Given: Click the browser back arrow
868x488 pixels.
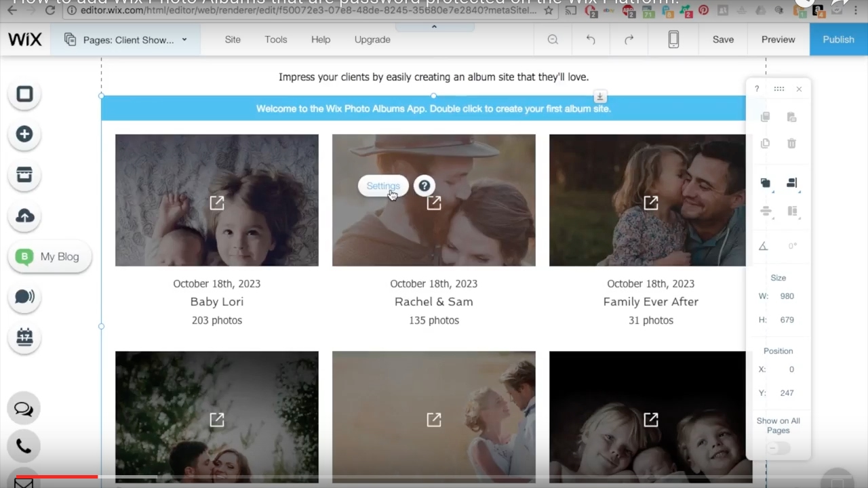Looking at the screenshot, I should point(12,10).
